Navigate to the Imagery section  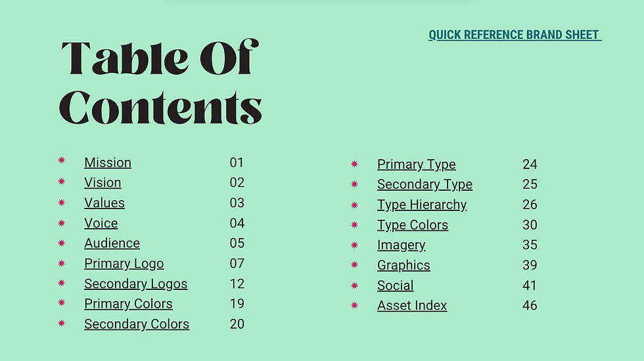pos(402,245)
